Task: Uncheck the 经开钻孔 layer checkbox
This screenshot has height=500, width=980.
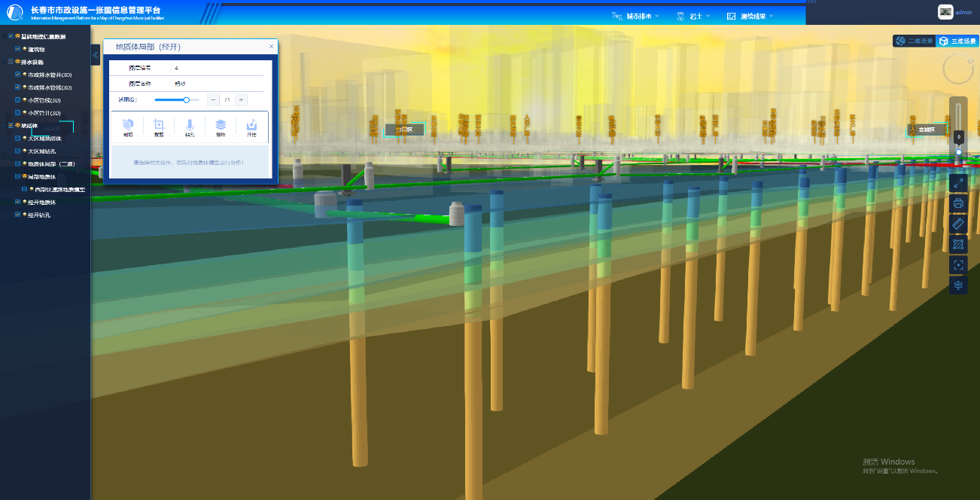Action: tap(18, 215)
